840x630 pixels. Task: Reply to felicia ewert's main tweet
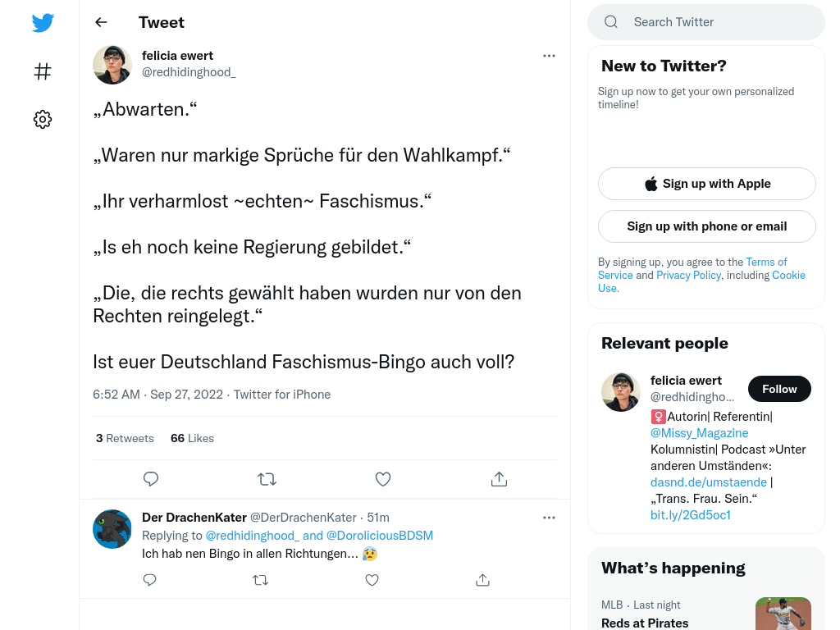pos(151,479)
